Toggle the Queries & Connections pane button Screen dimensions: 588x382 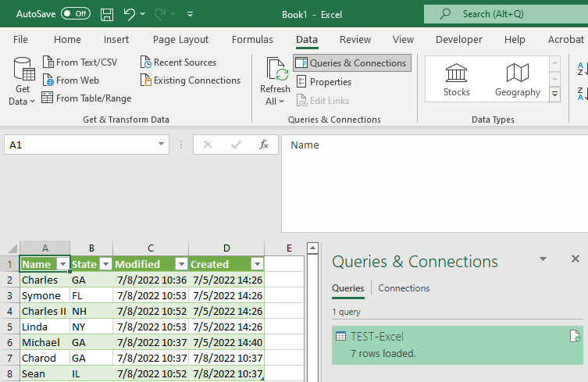[x=351, y=63]
